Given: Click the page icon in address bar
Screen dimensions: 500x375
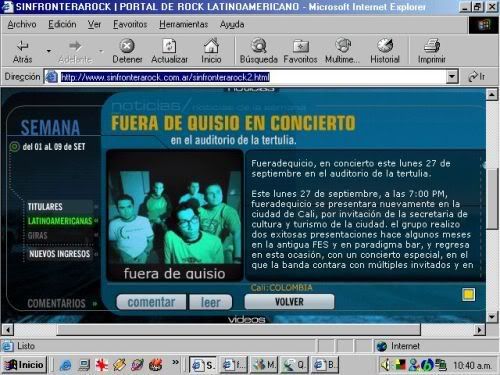Looking at the screenshot, I should click(x=51, y=77).
